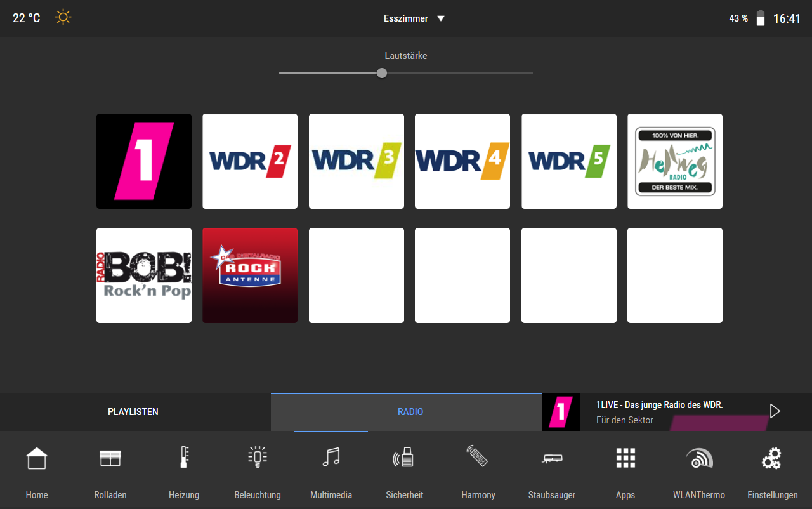The width and height of the screenshot is (812, 509).
Task: Open the Rolladen shutter icon
Action: 110,458
